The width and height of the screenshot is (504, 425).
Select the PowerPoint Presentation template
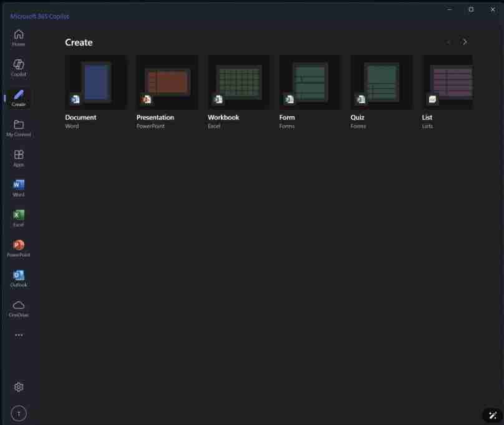coord(167,81)
